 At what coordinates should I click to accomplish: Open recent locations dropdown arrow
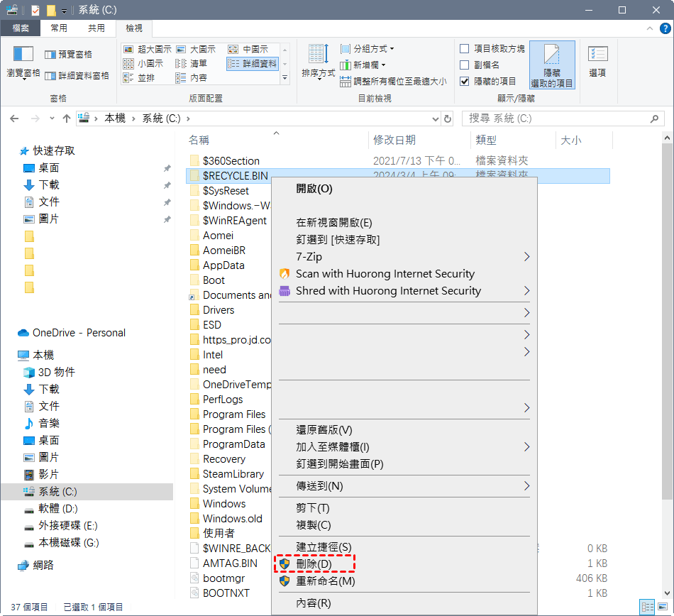pos(52,119)
